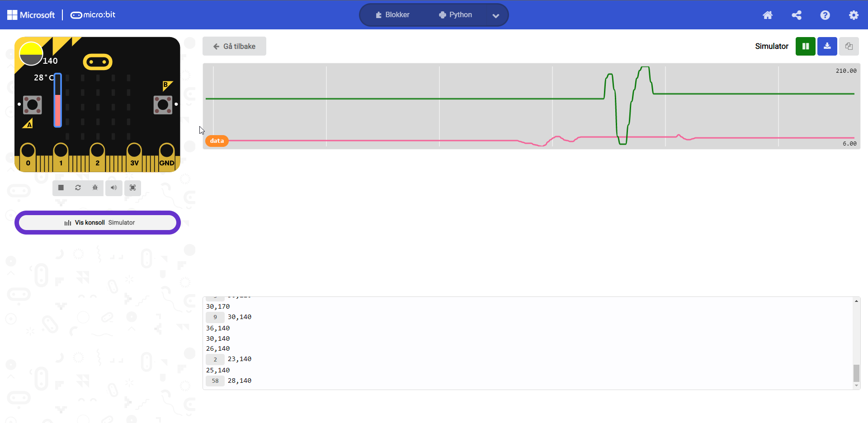The width and height of the screenshot is (868, 423).
Task: Click the repeat count badge 2
Action: click(x=215, y=359)
